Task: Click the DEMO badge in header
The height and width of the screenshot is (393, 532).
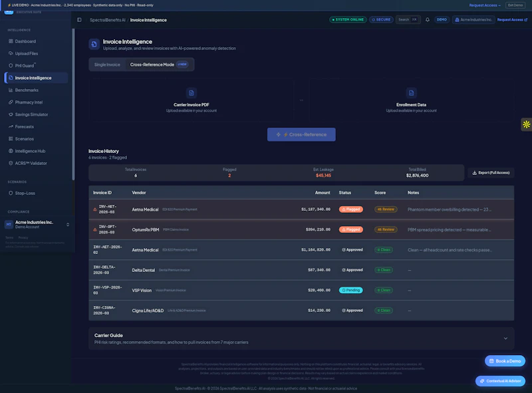Action: pos(442,20)
